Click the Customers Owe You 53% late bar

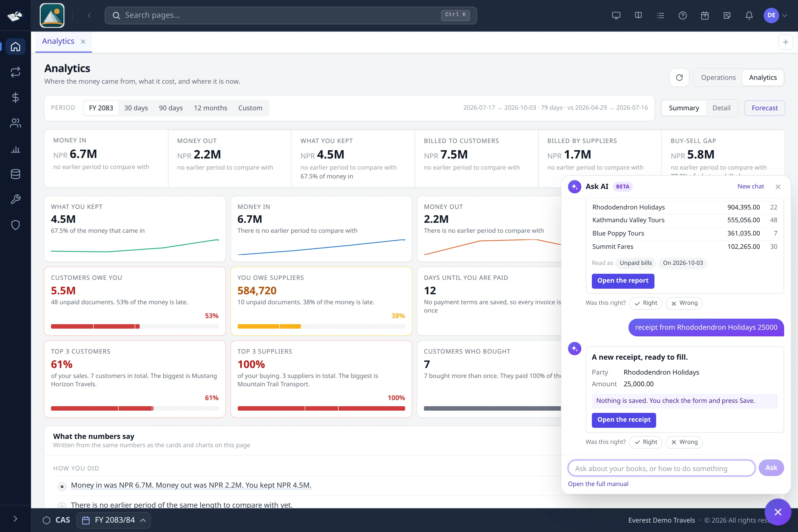135,326
